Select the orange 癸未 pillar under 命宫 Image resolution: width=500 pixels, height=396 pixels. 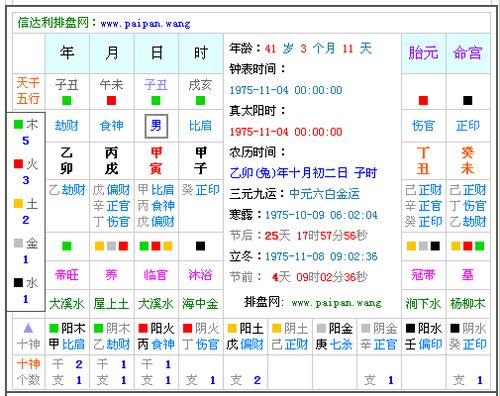tap(468, 161)
